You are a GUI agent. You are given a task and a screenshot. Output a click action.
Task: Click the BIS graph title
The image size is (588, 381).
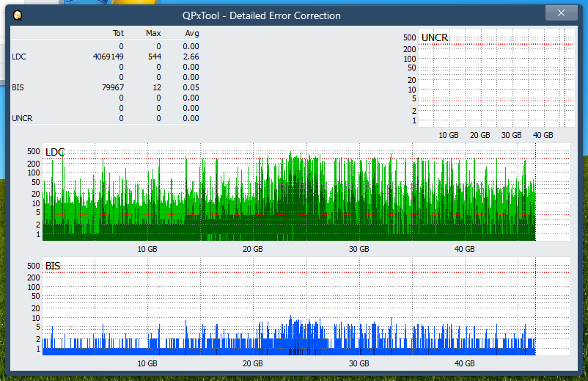tap(53, 266)
